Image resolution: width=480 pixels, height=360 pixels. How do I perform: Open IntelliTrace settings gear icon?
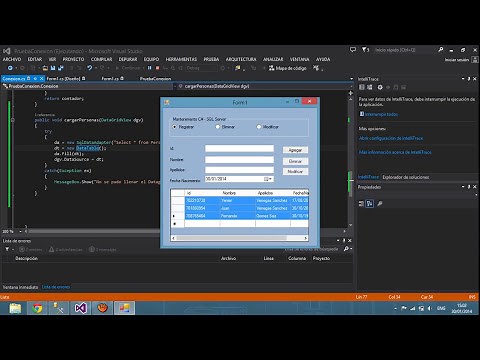coord(380,87)
